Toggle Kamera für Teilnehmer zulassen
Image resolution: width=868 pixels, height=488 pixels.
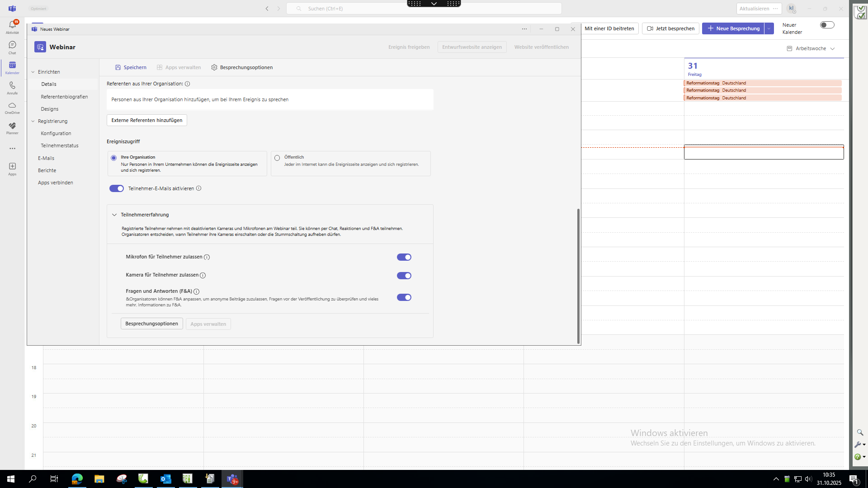404,276
